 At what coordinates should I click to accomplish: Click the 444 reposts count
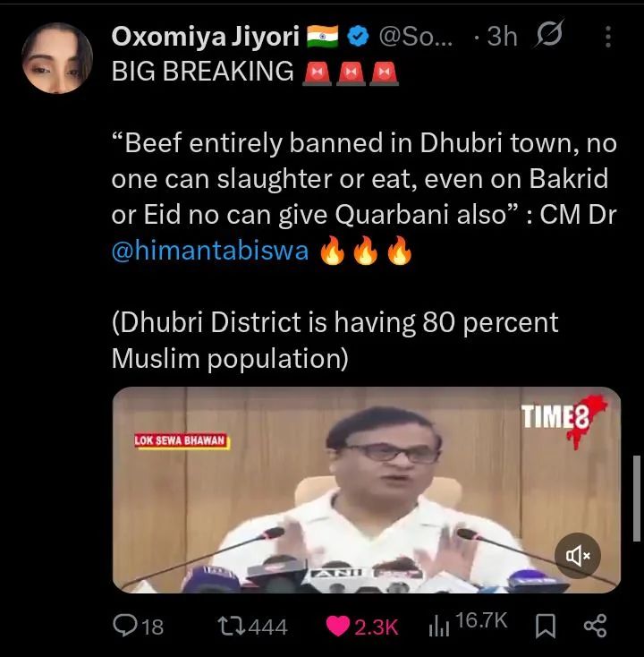[268, 627]
